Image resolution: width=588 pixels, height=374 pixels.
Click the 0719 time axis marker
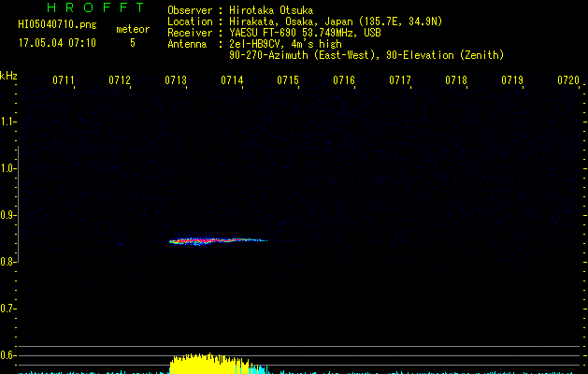click(x=512, y=80)
